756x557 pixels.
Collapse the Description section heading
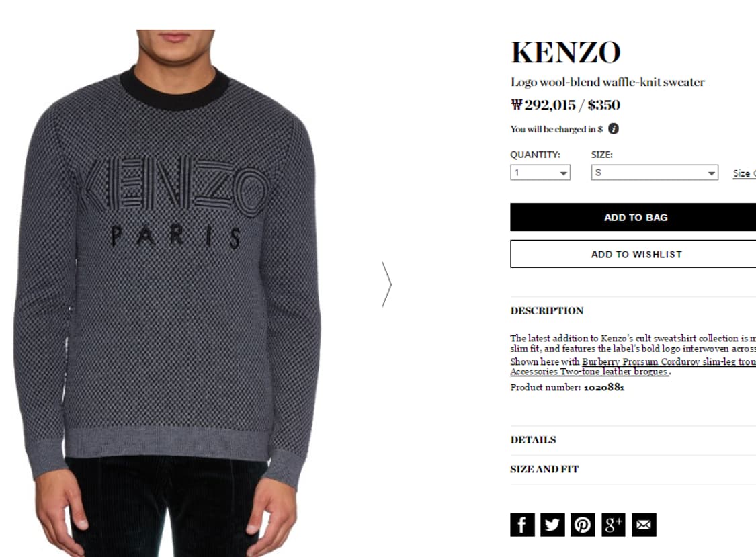coord(547,310)
